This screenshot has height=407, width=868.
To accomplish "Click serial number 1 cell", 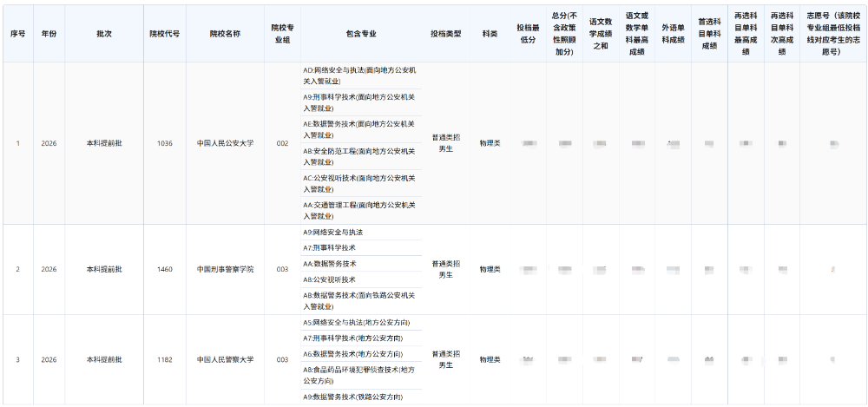I will (x=17, y=143).
